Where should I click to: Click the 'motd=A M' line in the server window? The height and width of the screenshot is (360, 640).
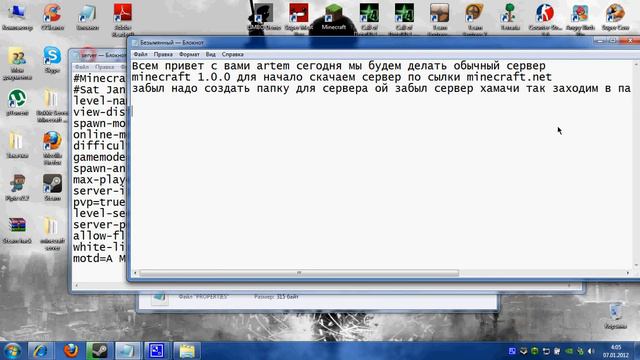pos(99,259)
